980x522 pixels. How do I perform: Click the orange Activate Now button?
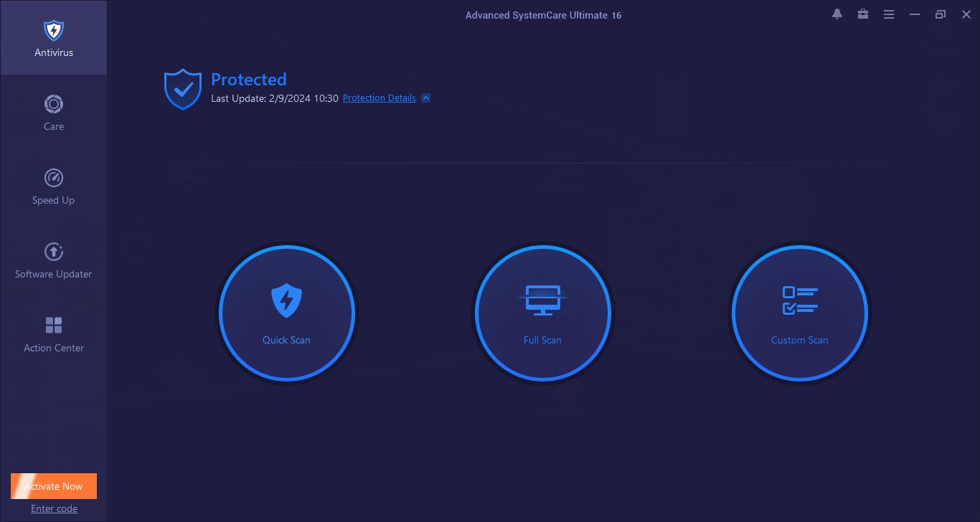[54, 486]
